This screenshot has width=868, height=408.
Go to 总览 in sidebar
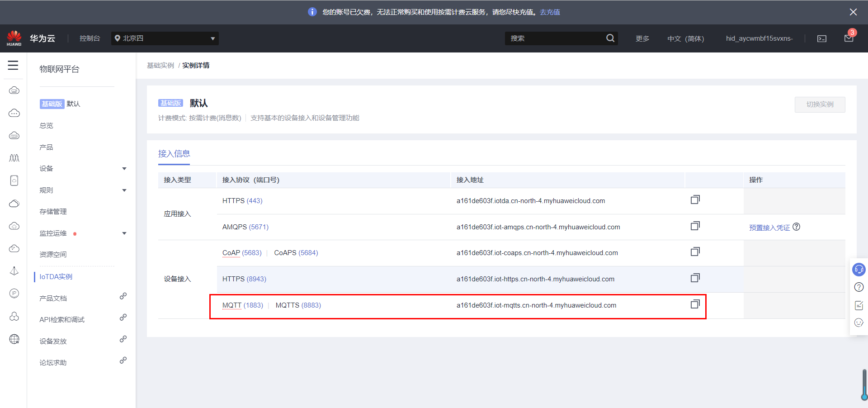[x=46, y=126]
